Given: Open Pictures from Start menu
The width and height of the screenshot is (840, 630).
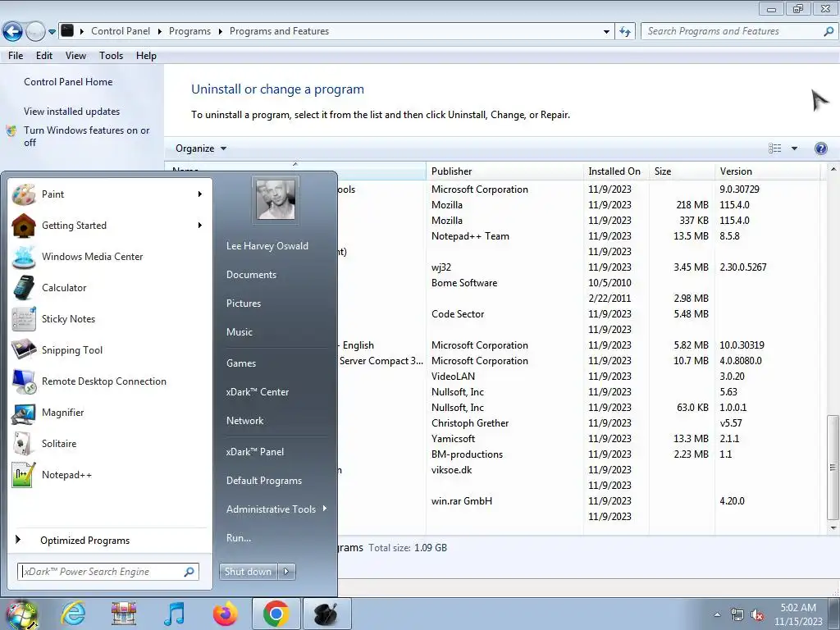Looking at the screenshot, I should tap(243, 304).
